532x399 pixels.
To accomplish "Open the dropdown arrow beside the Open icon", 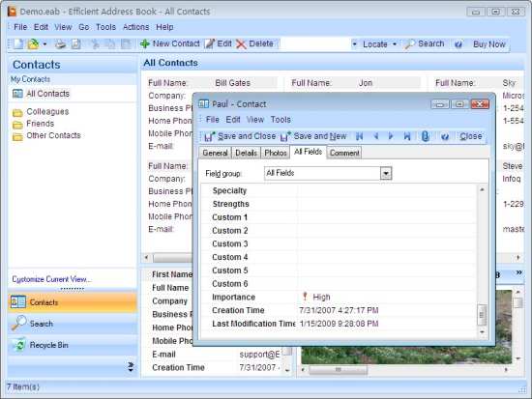I will 44,44.
